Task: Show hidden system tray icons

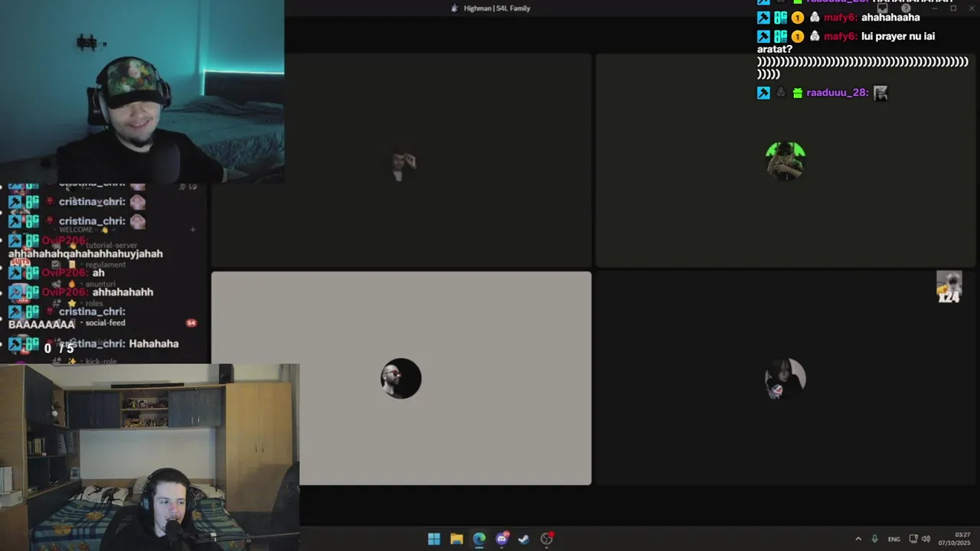Action: 858,539
